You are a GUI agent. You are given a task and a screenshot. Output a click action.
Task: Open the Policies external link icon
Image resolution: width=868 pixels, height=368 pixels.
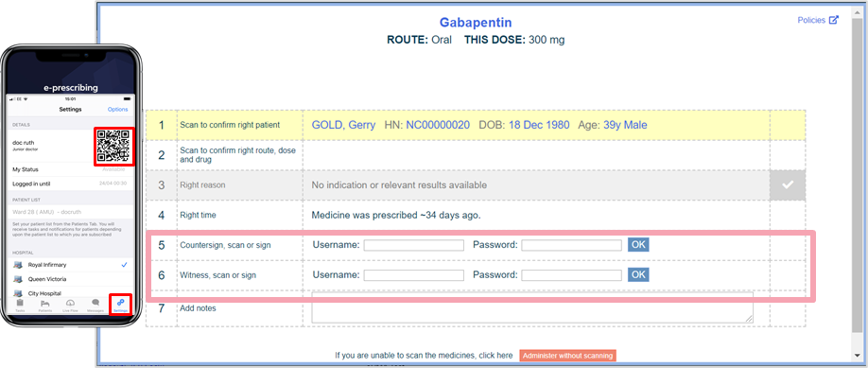tap(834, 20)
